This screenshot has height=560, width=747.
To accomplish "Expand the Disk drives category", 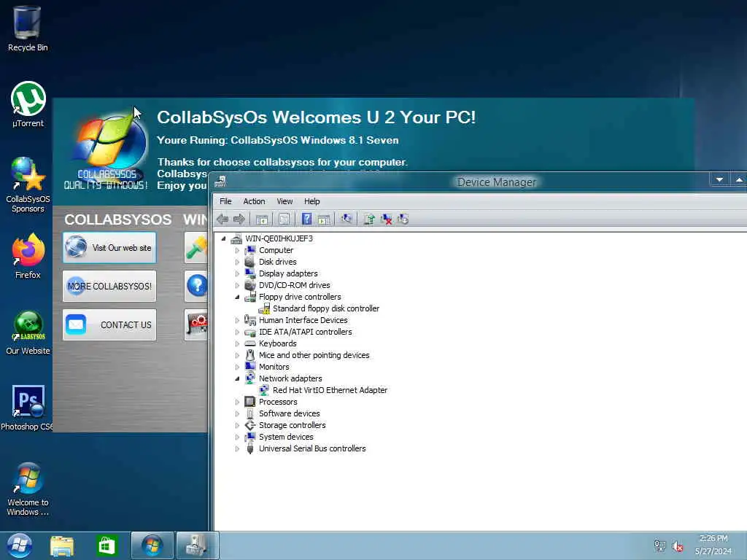I will pyautogui.click(x=237, y=262).
